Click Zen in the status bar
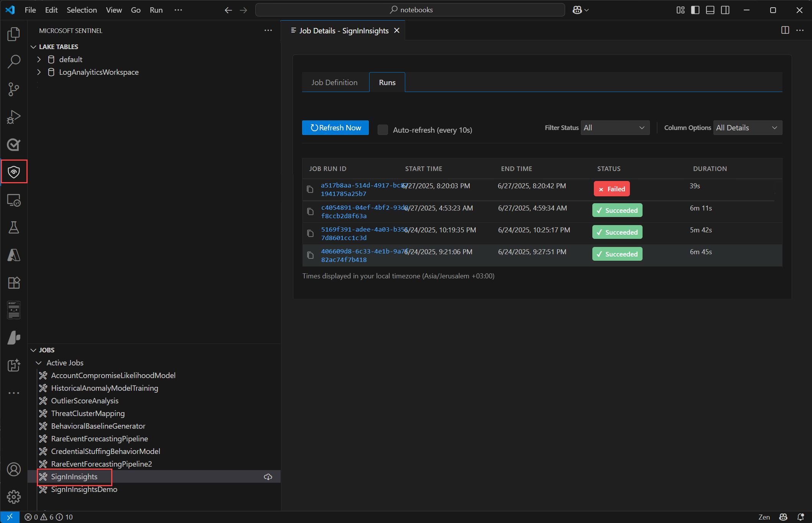This screenshot has width=812, height=523. click(x=764, y=517)
